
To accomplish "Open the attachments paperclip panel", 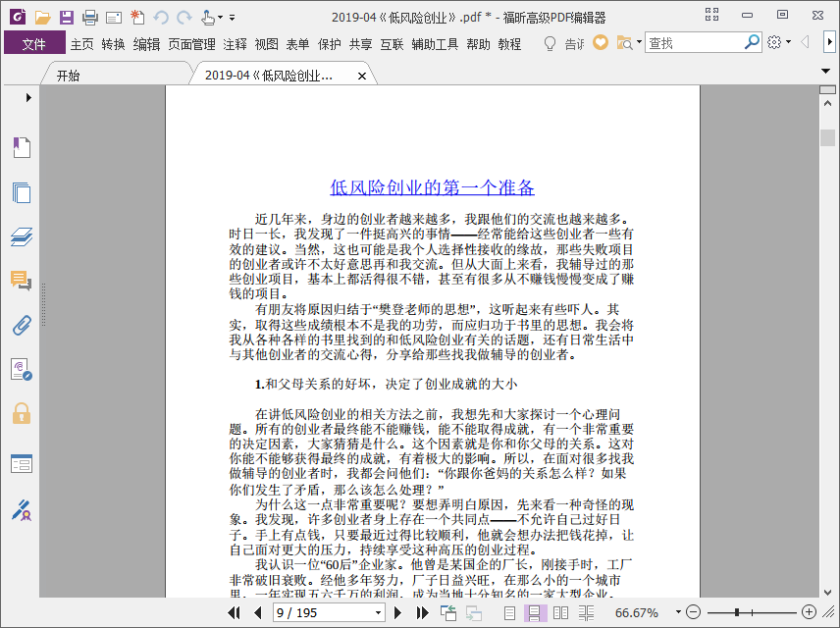I will click(22, 325).
